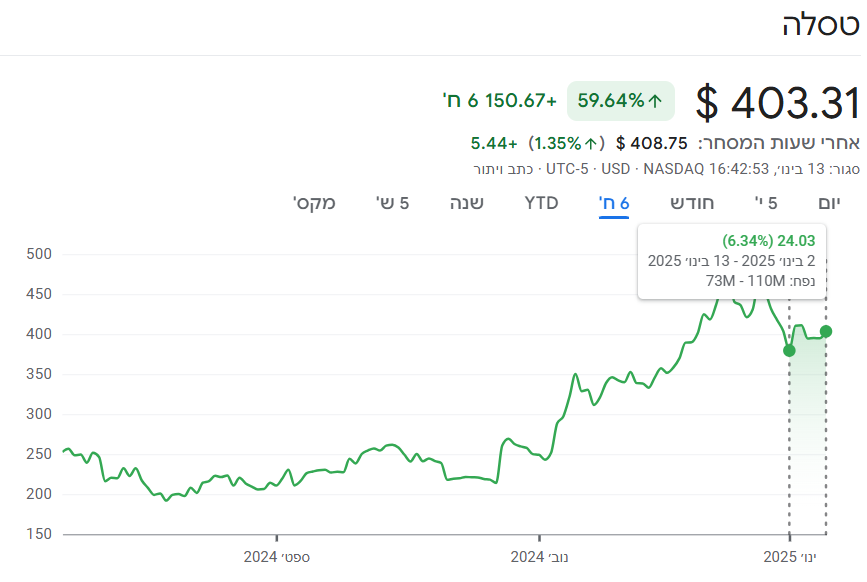Image resolution: width=867 pixels, height=582 pixels.
Task: Show the שנה (1 year) range tab
Action: point(466,203)
